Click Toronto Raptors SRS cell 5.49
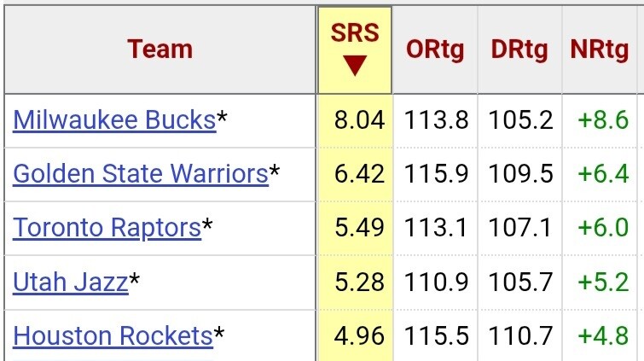Image resolution: width=644 pixels, height=361 pixels. pos(359,228)
